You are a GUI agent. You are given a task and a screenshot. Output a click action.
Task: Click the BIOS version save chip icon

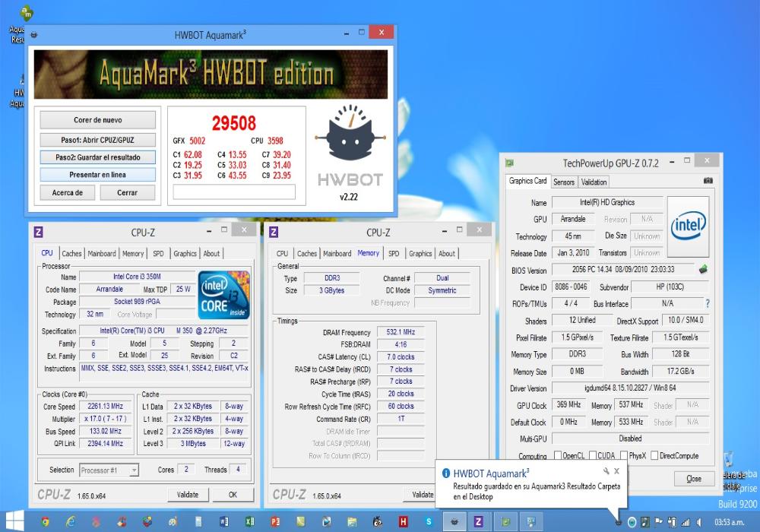703,269
